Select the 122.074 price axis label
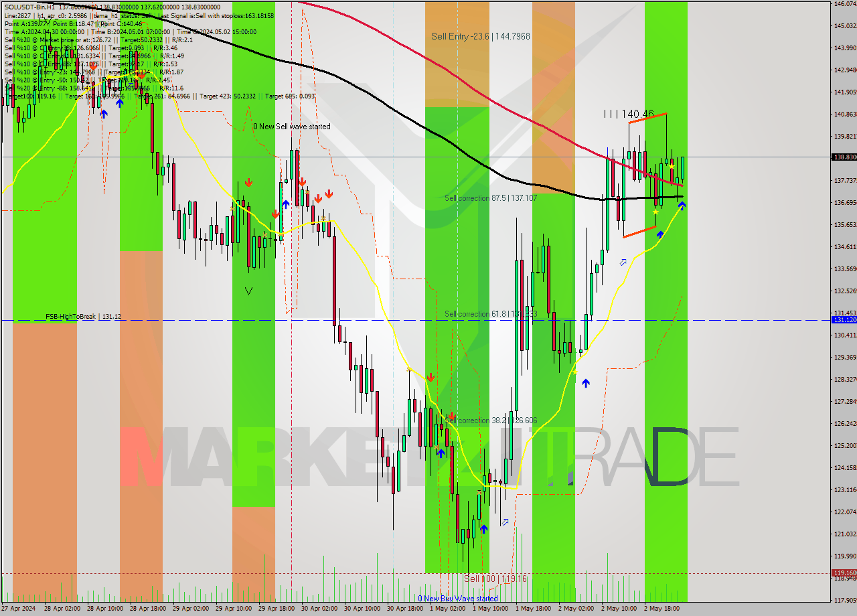This screenshot has height=616, width=857. [x=845, y=512]
